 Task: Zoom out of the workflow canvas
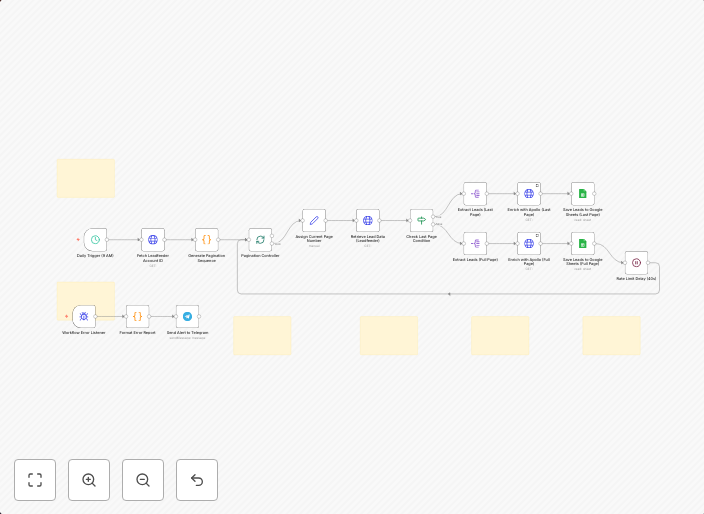click(143, 480)
